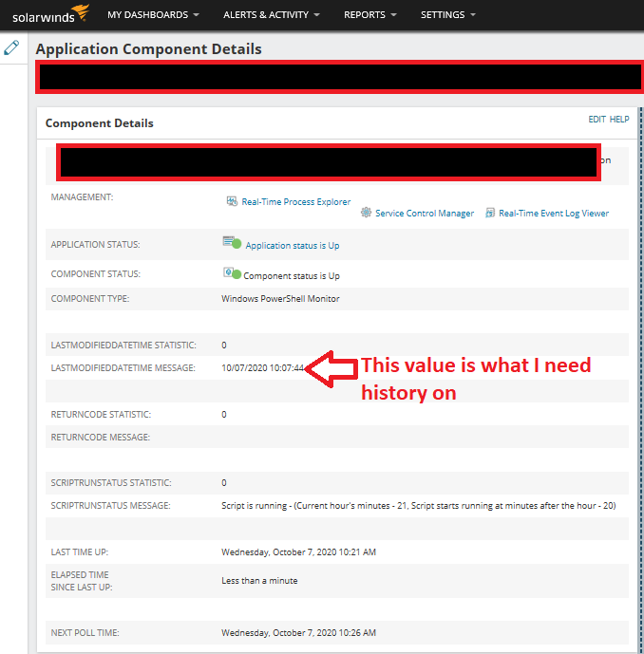Viewport: 644px width, 654px height.
Task: Click Edit in Component Details panel
Action: 597,120
